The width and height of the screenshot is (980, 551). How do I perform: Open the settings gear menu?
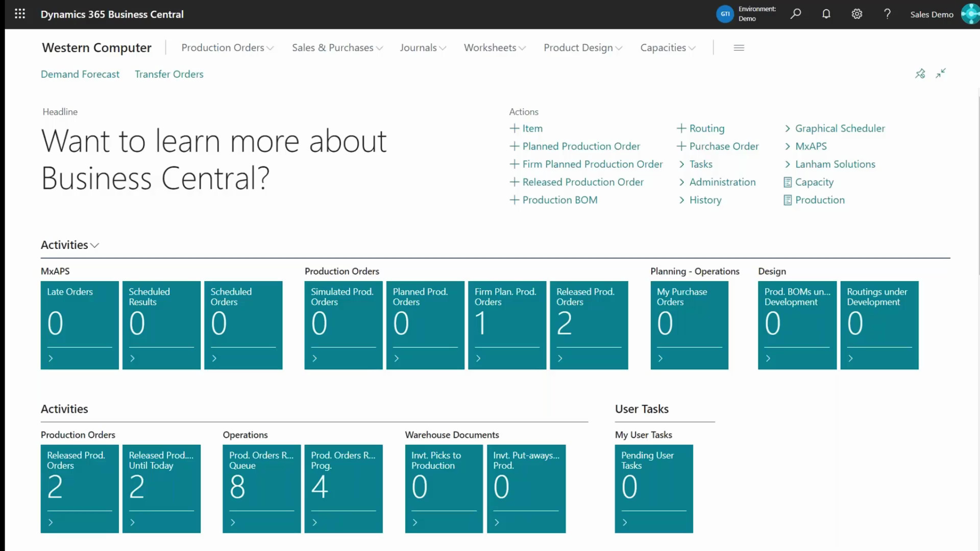856,14
